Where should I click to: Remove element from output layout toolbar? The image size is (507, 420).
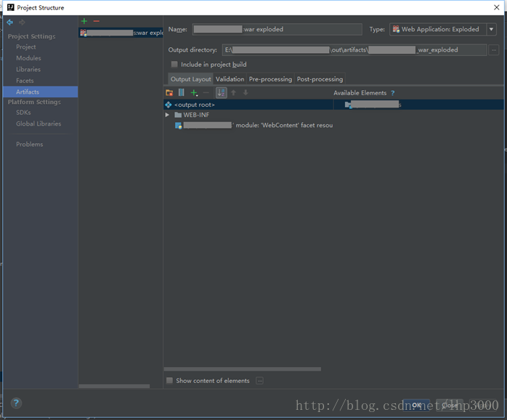(206, 93)
